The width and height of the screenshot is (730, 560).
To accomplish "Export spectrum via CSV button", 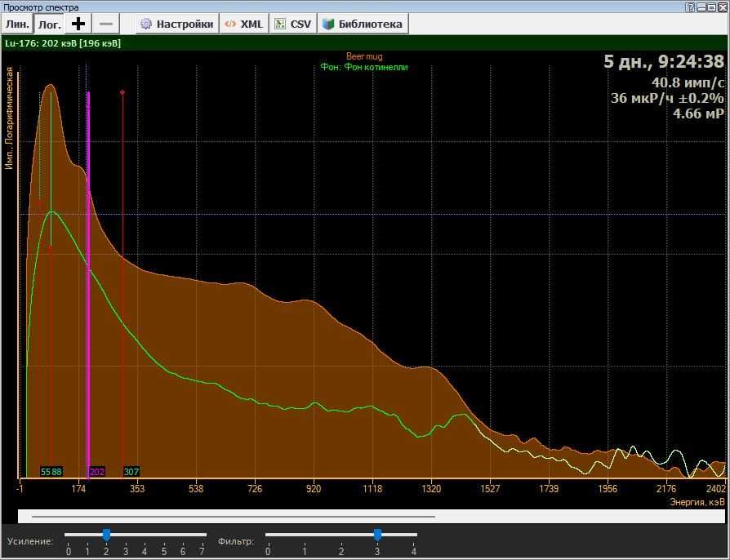I will 293,24.
